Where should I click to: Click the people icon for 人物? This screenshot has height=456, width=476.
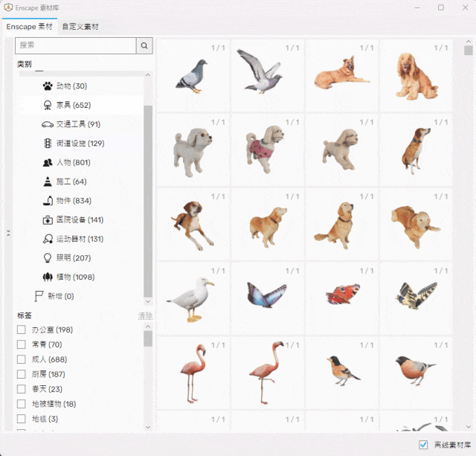[48, 163]
